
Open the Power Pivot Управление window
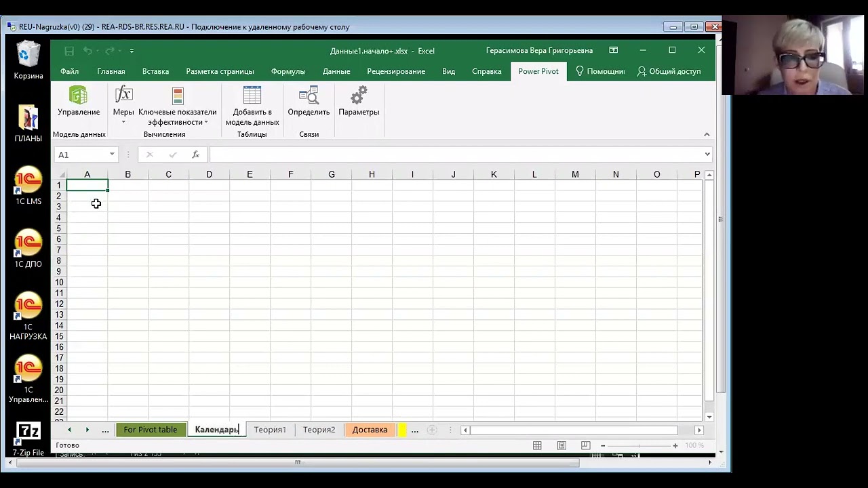coord(79,101)
